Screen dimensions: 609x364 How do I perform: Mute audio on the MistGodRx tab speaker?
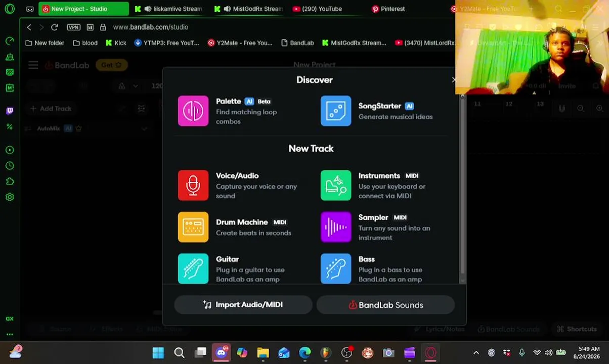point(227,9)
